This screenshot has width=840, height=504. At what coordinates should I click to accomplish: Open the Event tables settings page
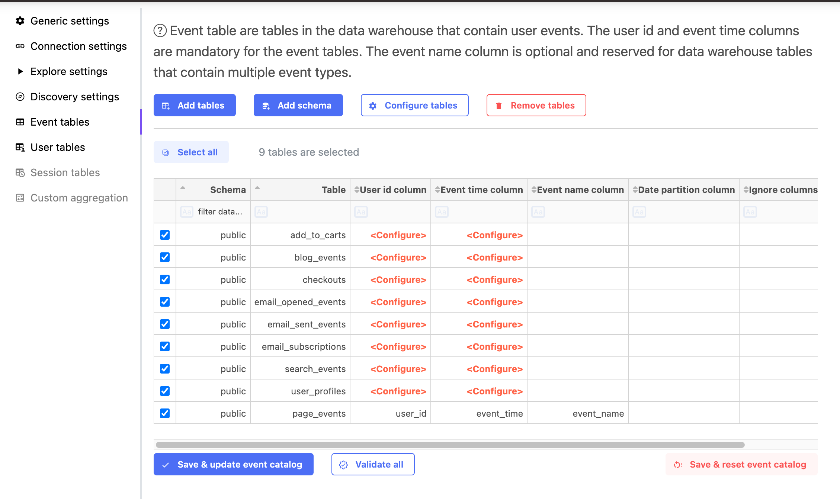[x=60, y=122]
